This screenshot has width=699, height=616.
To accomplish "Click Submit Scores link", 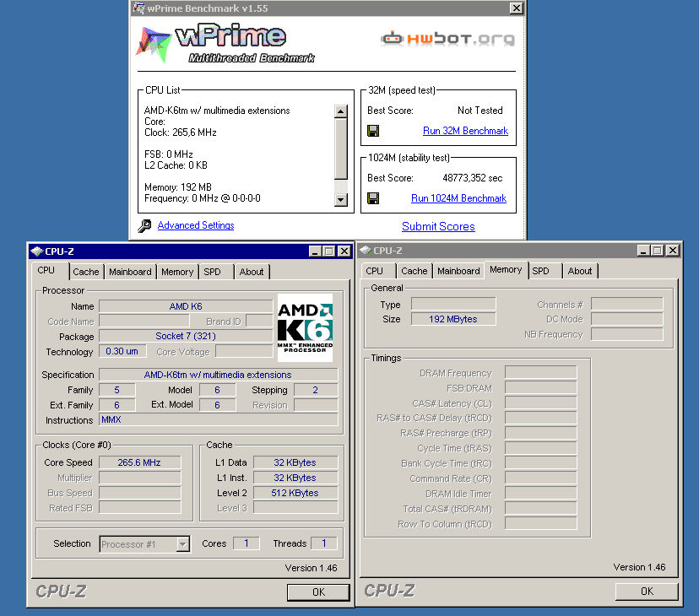I will [x=438, y=226].
